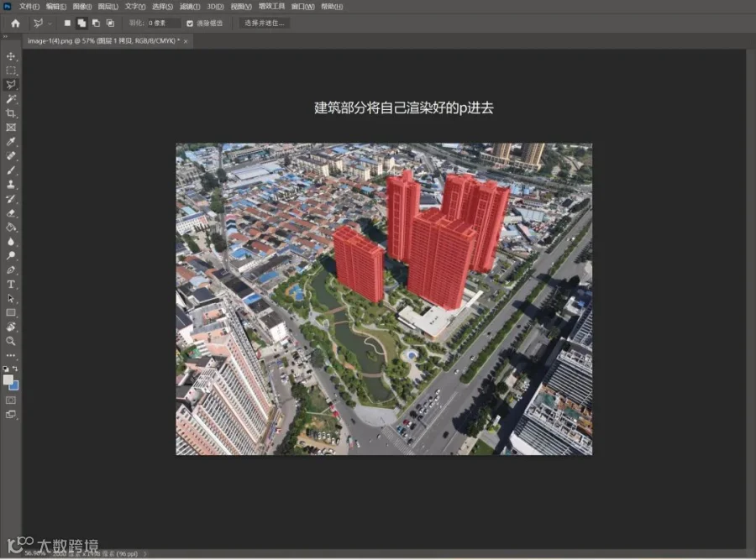
Task: Select the Hand tool
Action: pos(11,327)
